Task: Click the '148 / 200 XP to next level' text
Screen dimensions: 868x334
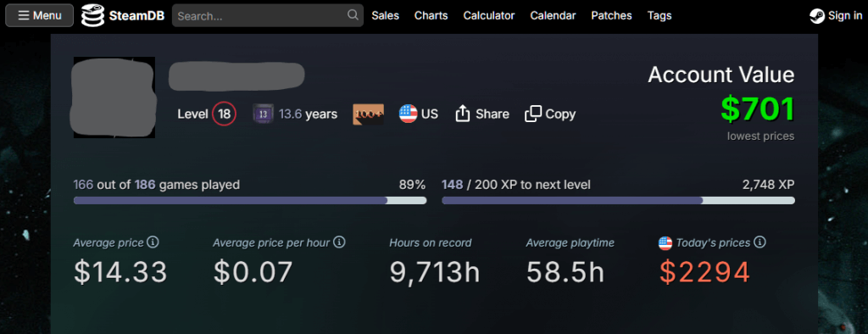Action: point(516,185)
